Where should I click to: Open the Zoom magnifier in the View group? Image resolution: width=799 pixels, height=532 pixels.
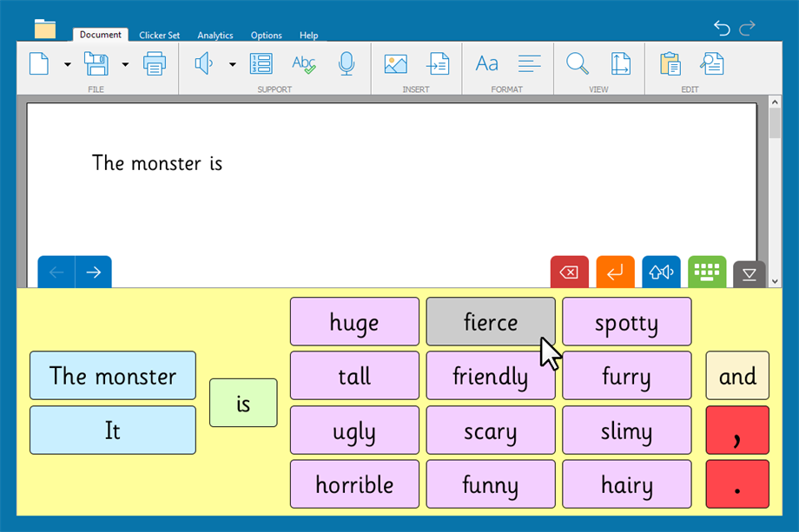[577, 63]
